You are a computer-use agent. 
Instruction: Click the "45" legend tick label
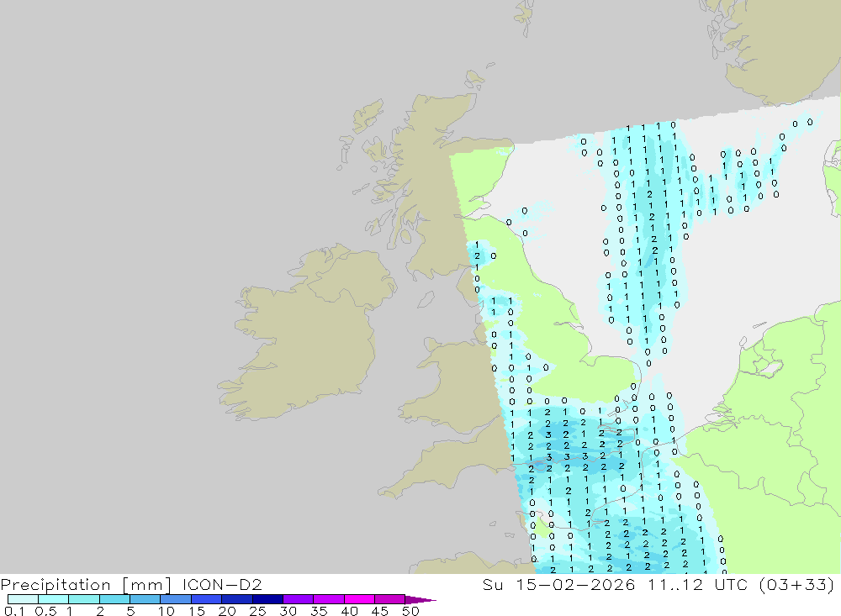[380, 611]
